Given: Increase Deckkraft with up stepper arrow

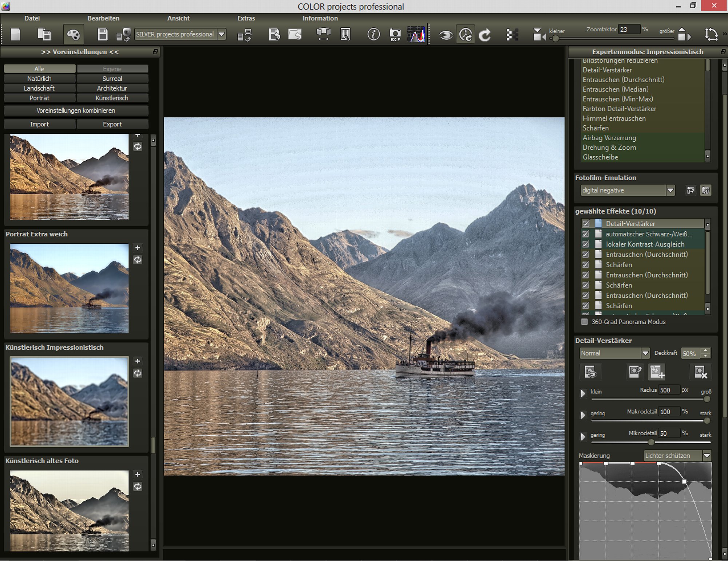Looking at the screenshot, I should (705, 350).
